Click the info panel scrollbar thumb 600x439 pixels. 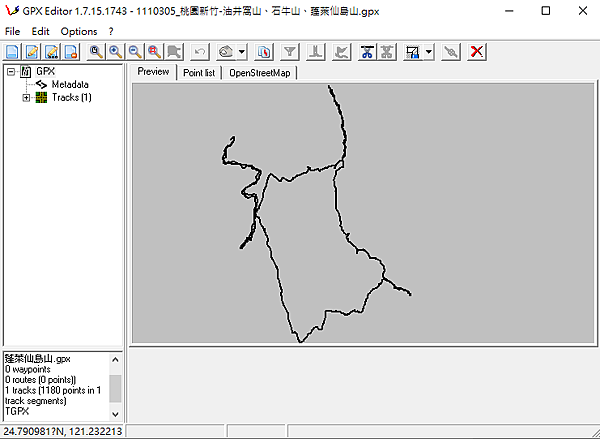[115, 388]
